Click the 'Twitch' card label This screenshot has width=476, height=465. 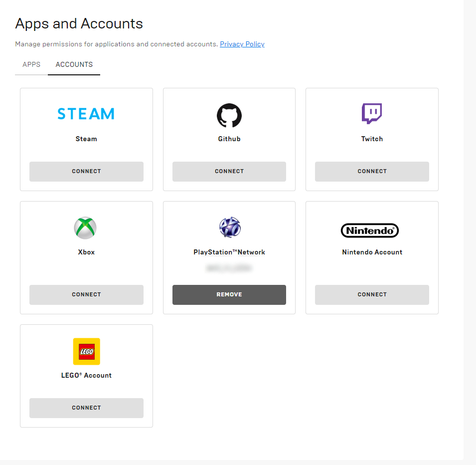(x=372, y=139)
